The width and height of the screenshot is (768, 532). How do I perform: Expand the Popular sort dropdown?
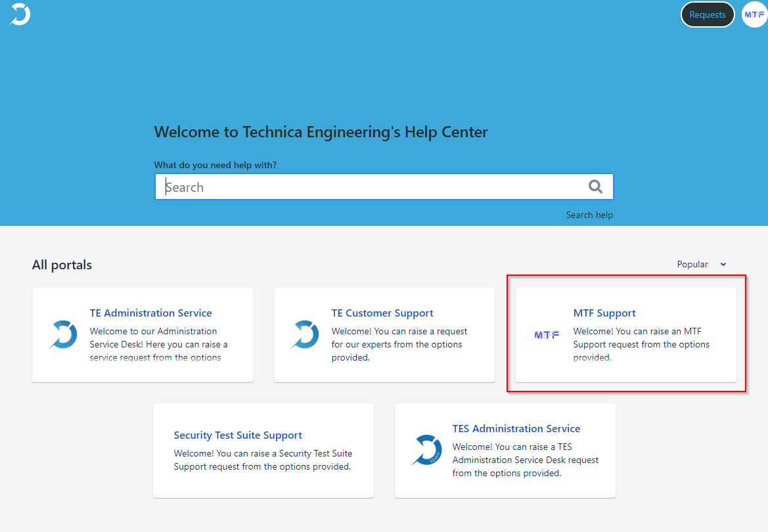[702, 264]
